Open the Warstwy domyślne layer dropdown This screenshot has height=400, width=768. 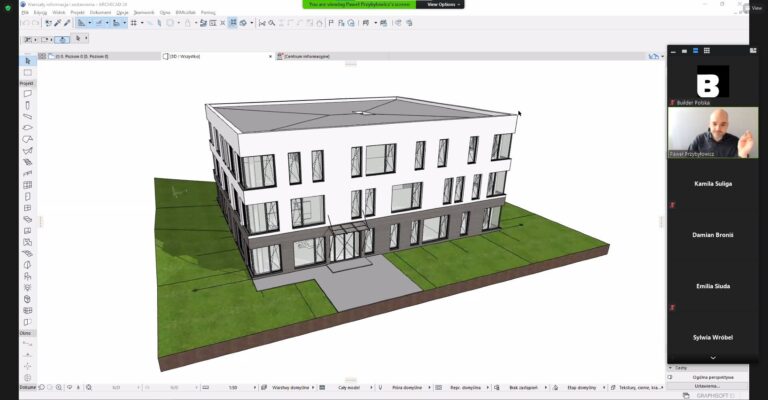click(x=290, y=387)
